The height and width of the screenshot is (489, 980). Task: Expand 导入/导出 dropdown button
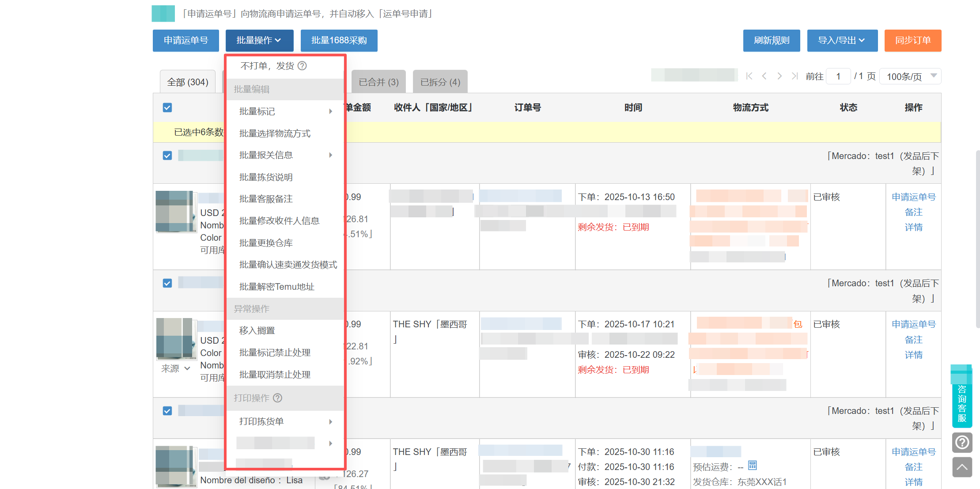click(842, 41)
